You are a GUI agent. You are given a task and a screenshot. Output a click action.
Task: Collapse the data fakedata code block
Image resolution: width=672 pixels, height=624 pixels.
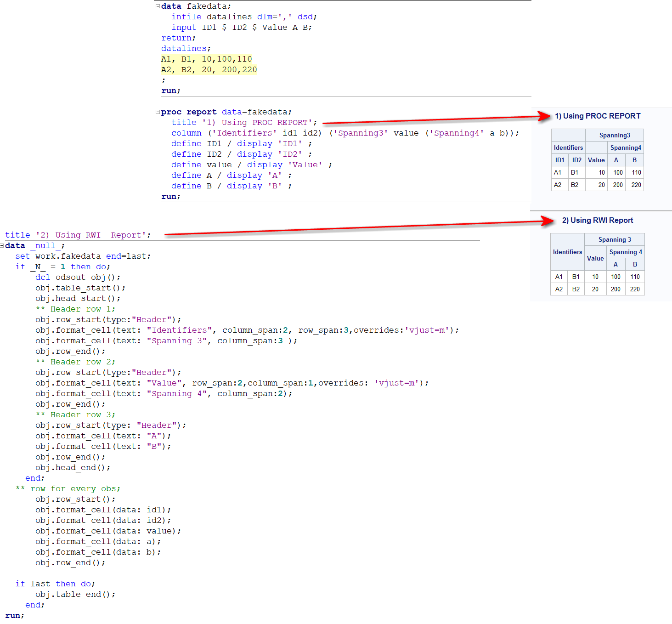coord(157,6)
